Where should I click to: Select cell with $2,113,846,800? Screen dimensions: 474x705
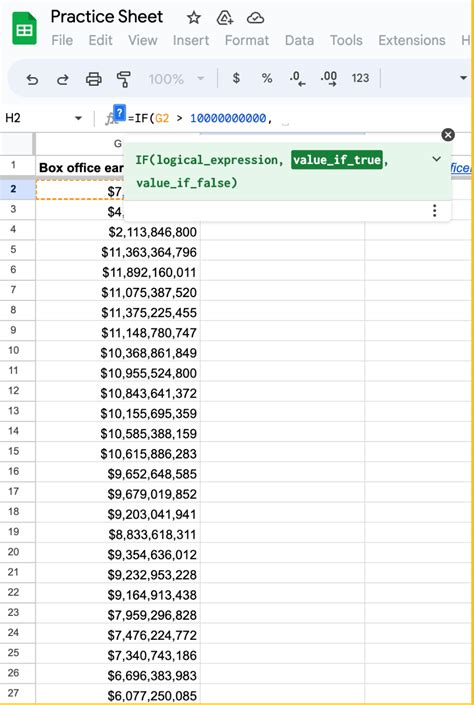118,231
